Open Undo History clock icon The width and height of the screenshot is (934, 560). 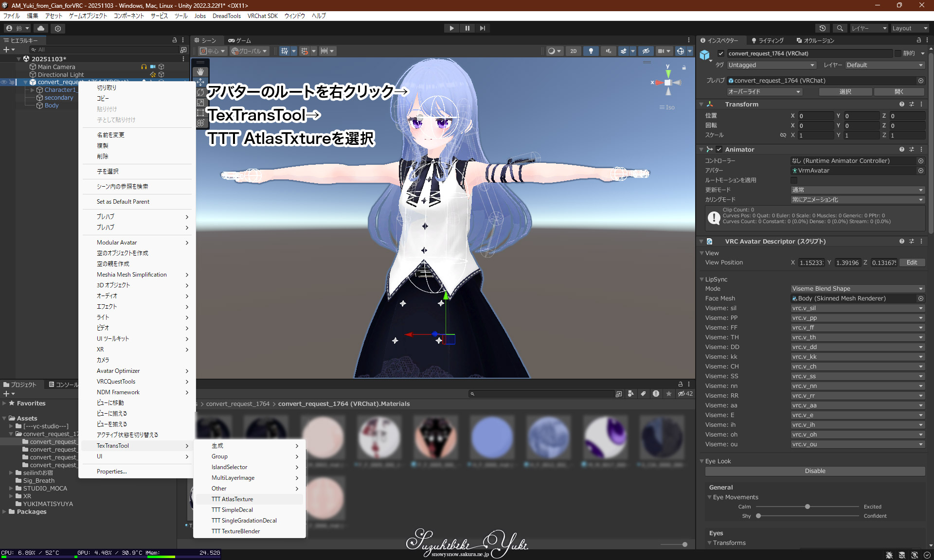pyautogui.click(x=822, y=28)
